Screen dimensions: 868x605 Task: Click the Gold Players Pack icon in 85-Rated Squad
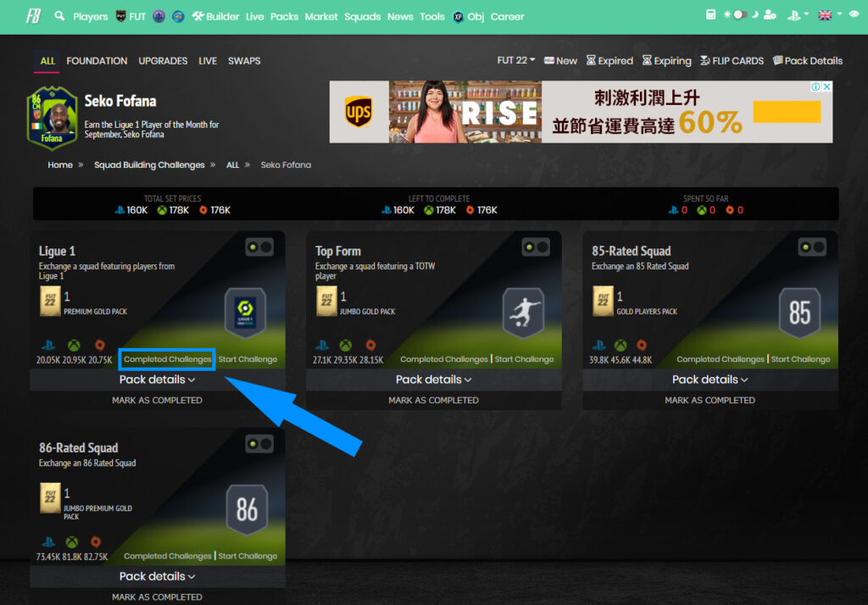coord(603,301)
